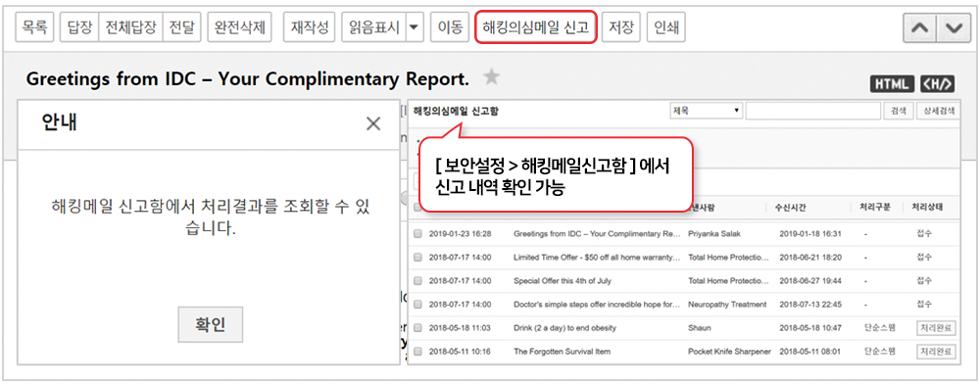The image size is (980, 386).
Task: Close the 안내 dialog with X
Action: (373, 123)
